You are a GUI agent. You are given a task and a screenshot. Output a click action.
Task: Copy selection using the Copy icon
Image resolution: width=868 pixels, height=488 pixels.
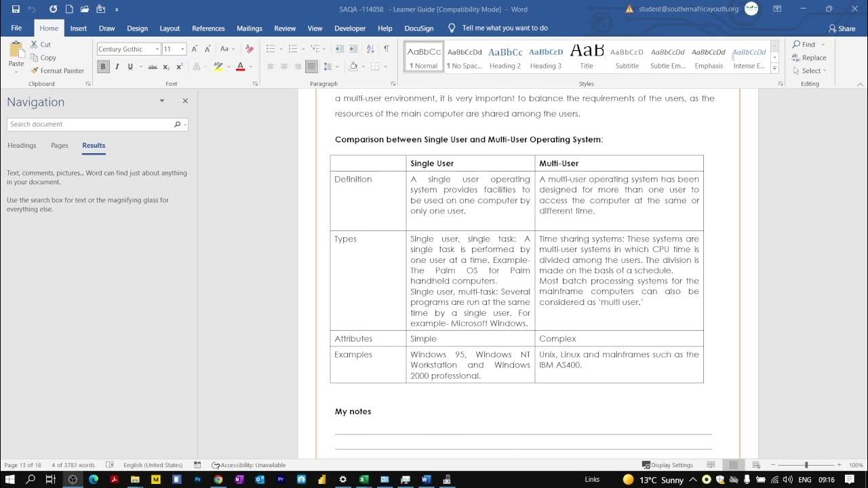35,58
